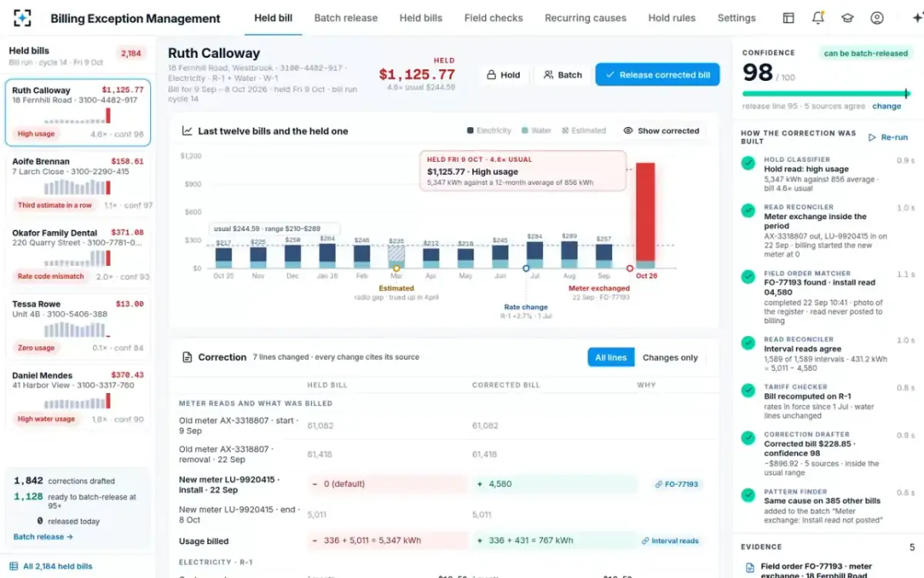This screenshot has height=578, width=924.
Task: Click the Jul $284 chart bar
Action: pos(534,254)
